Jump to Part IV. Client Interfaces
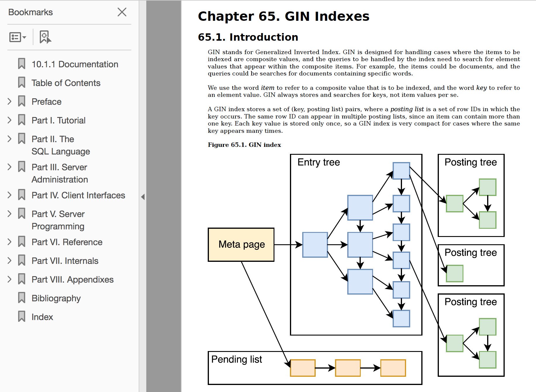This screenshot has height=392, width=536. tap(78, 195)
